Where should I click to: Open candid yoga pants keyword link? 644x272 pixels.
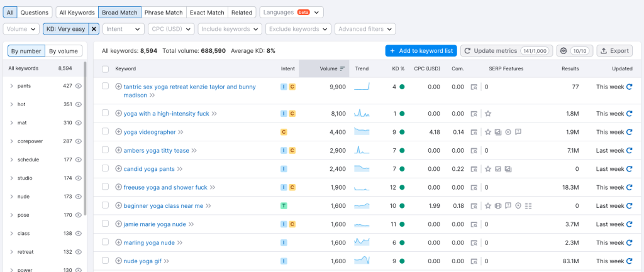(x=149, y=169)
